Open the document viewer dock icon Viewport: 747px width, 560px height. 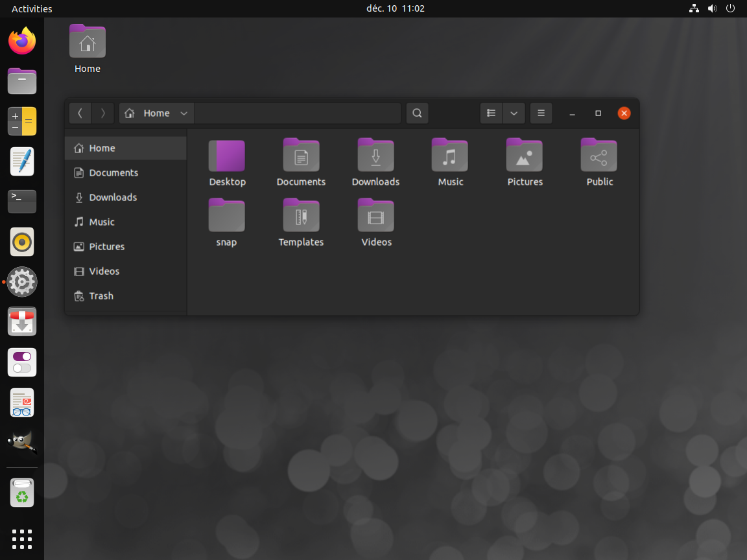point(22,402)
